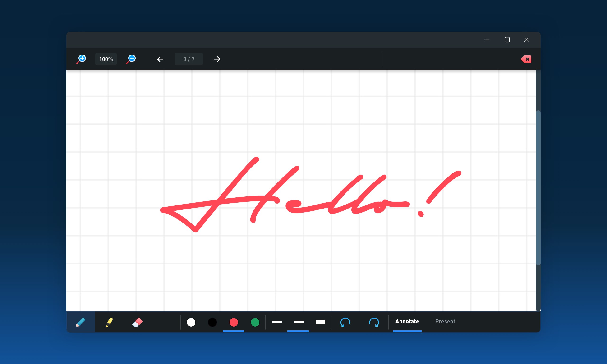The height and width of the screenshot is (364, 607).
Task: Choose the thin line thickness
Action: point(277,322)
